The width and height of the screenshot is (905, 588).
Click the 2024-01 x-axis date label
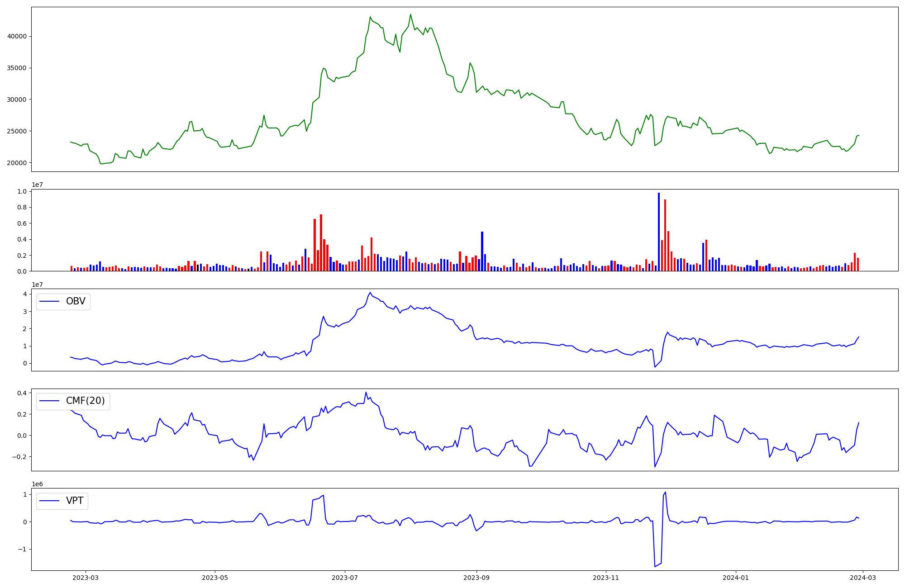tap(736, 578)
